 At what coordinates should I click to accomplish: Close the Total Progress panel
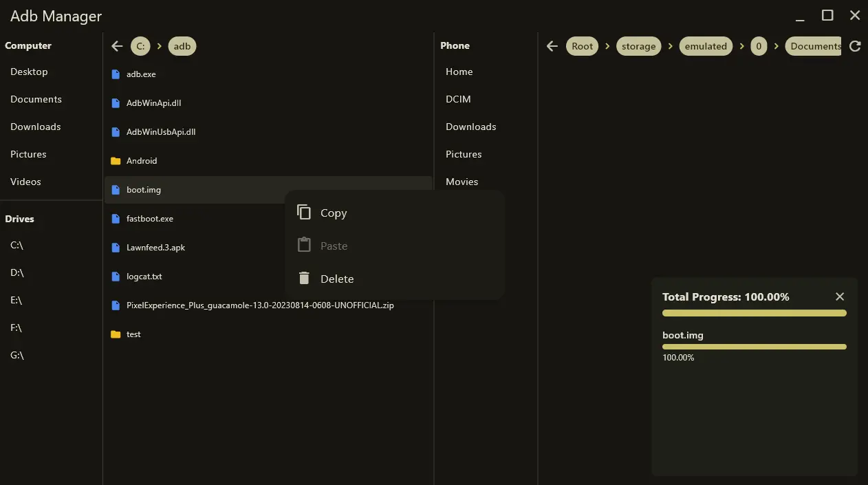click(839, 297)
